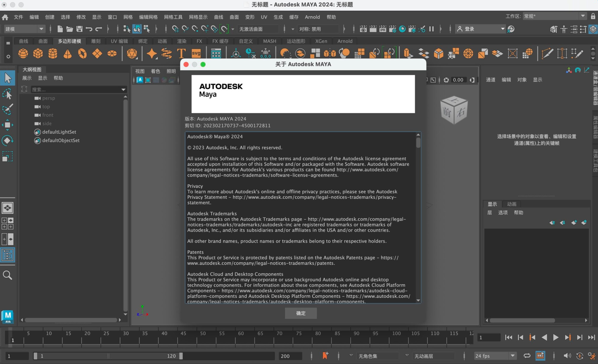Select the Lasso selection tool
598x364 pixels.
(x=8, y=94)
